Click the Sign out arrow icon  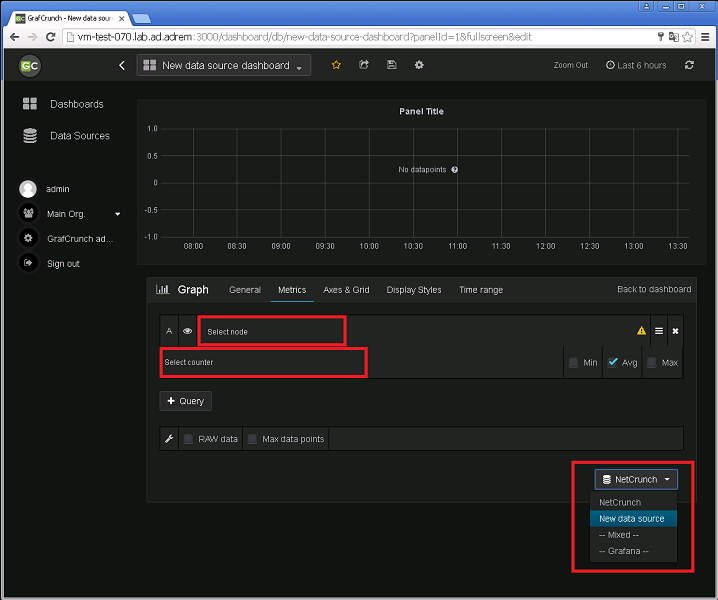[28, 263]
